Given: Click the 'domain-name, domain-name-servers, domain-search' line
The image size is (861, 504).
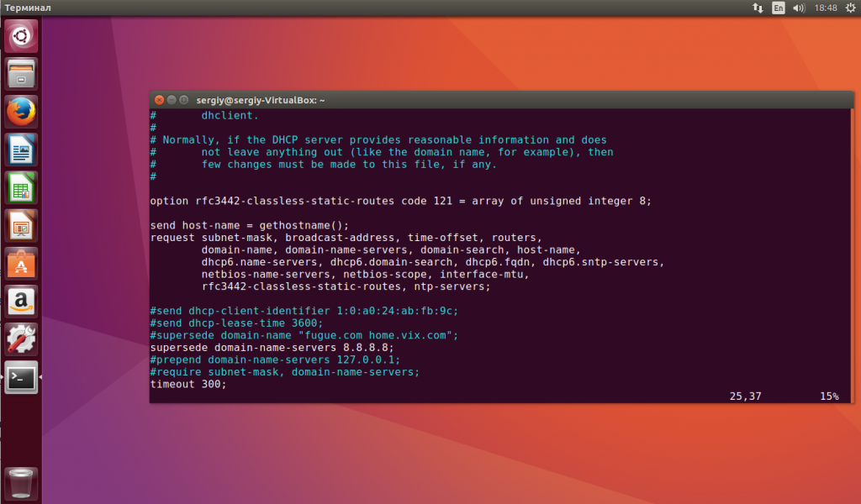Looking at the screenshot, I should 391,250.
